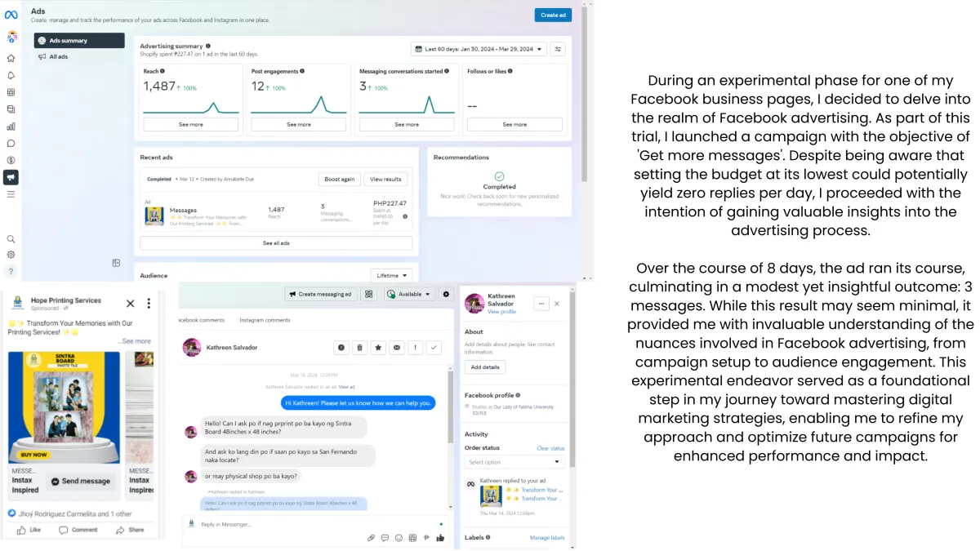Open contact panel three-dot menu

coord(541,304)
